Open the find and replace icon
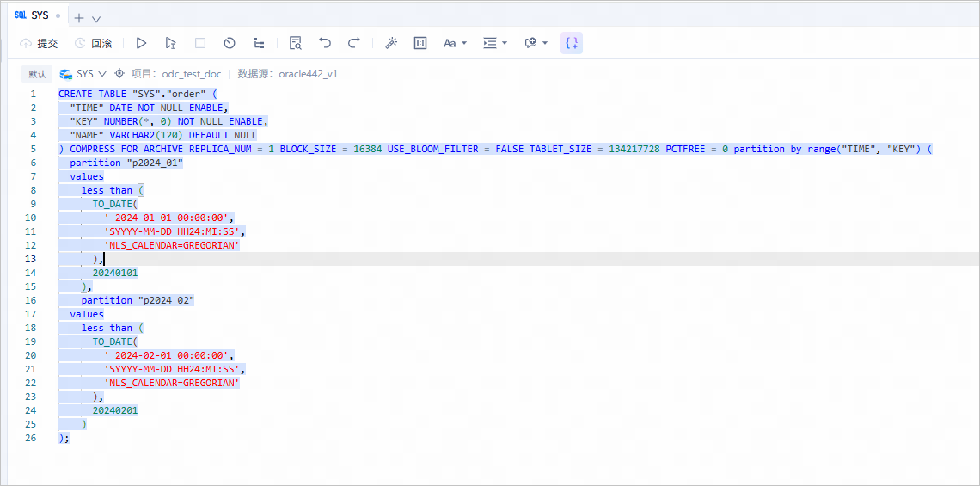Viewport: 980px width, 486px height. pos(296,43)
